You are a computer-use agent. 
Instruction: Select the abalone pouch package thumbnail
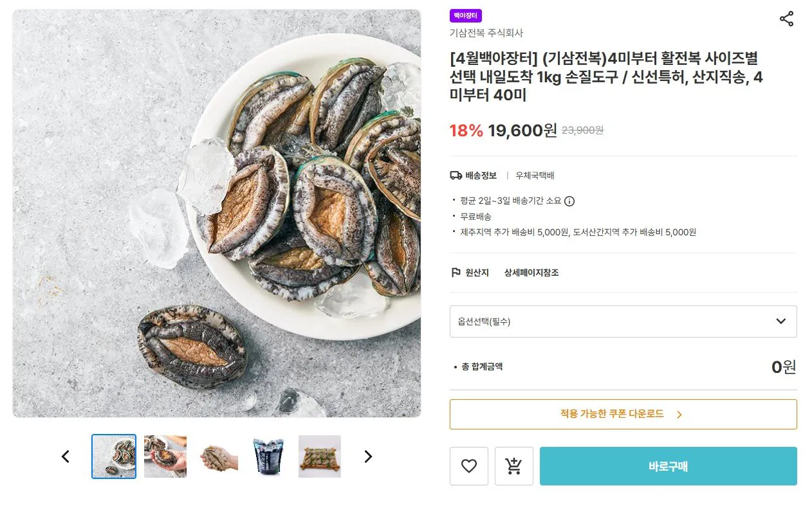268,456
